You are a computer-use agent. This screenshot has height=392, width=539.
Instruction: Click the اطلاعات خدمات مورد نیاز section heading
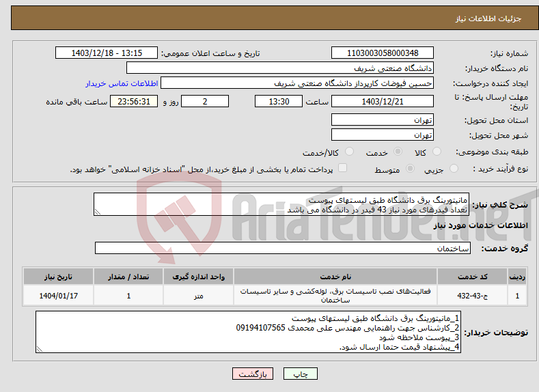click(480, 225)
